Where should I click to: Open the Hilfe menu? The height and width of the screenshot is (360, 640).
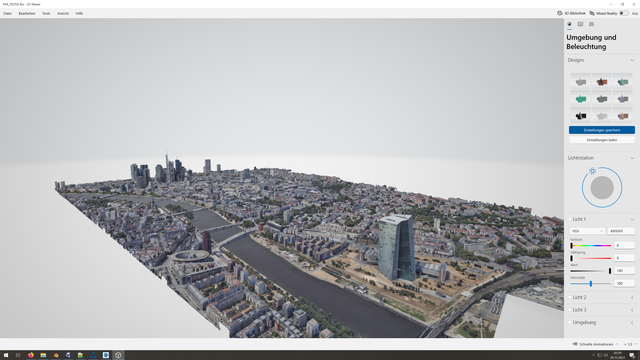79,13
